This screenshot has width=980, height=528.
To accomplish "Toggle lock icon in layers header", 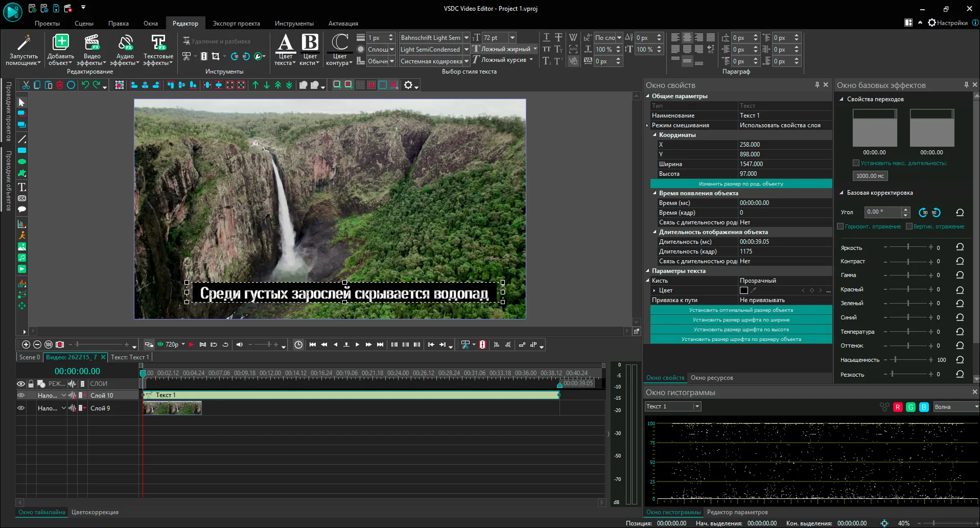I will tap(31, 384).
